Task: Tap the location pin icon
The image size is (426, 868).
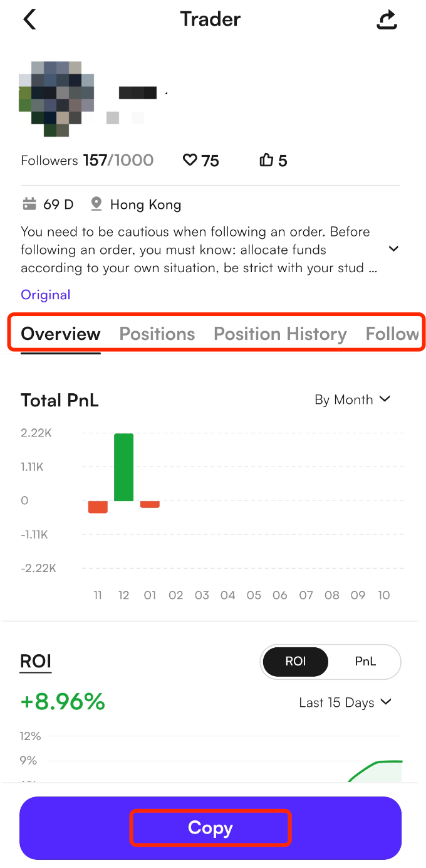Action: point(96,204)
